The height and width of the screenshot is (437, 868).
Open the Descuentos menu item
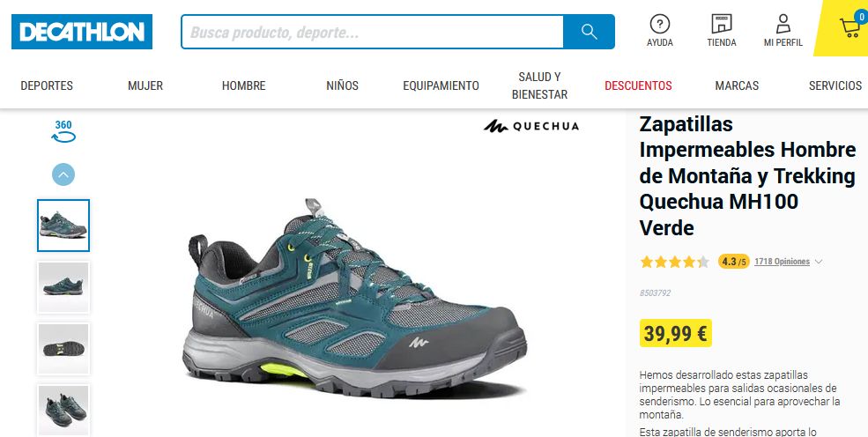tap(638, 85)
